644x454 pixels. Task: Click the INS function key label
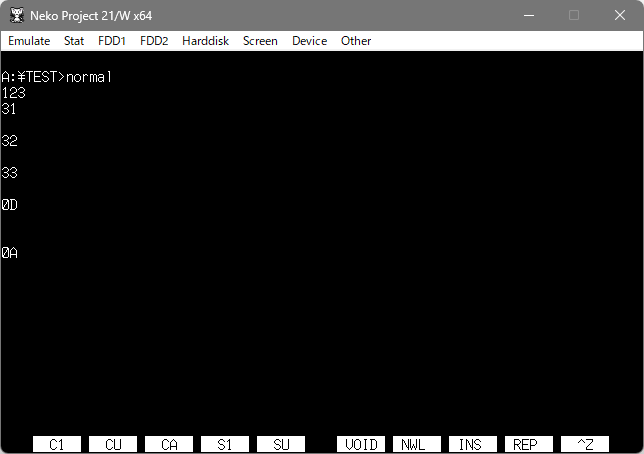(x=473, y=444)
